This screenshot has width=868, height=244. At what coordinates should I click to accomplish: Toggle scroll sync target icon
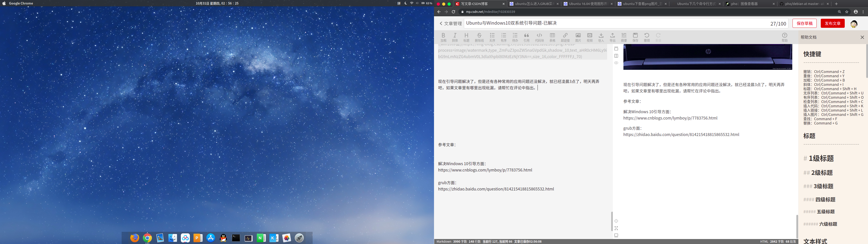click(616, 221)
